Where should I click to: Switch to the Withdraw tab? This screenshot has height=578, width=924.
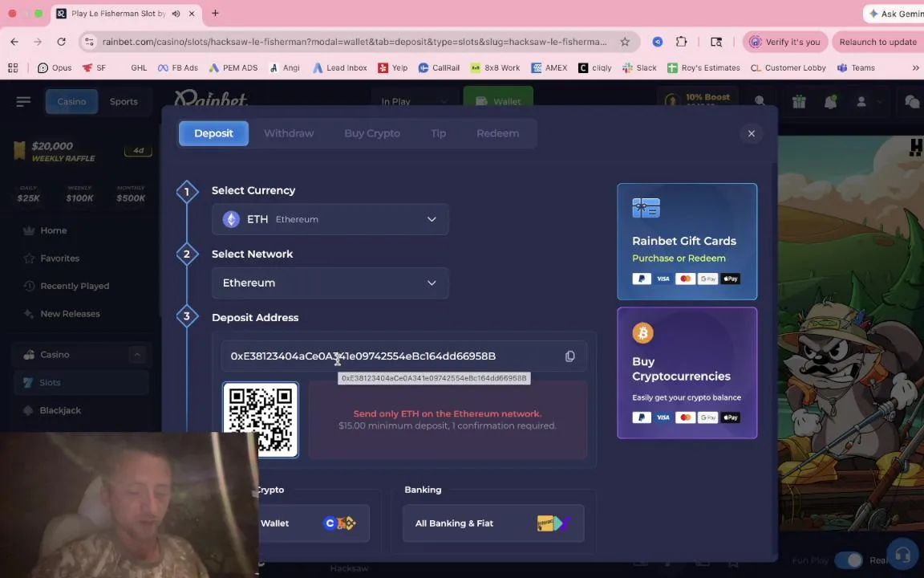[x=289, y=133]
